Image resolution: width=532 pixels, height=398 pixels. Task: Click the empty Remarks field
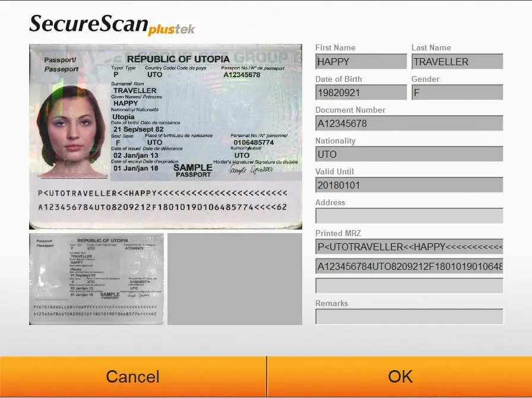click(x=409, y=317)
